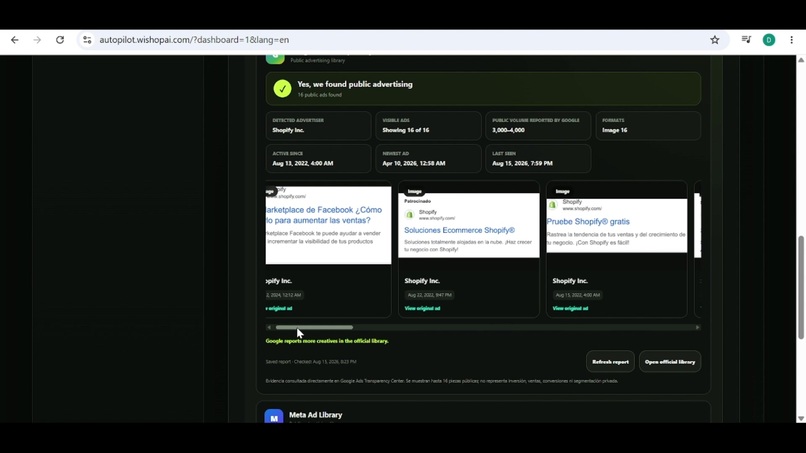Go back using the browser back arrow
Screen dimensions: 806x453
(x=14, y=40)
